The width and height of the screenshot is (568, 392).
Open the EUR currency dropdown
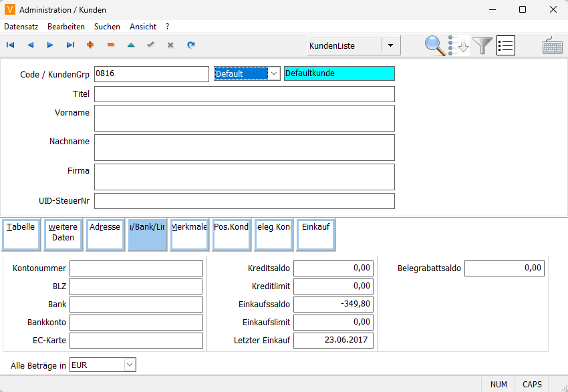pos(130,365)
